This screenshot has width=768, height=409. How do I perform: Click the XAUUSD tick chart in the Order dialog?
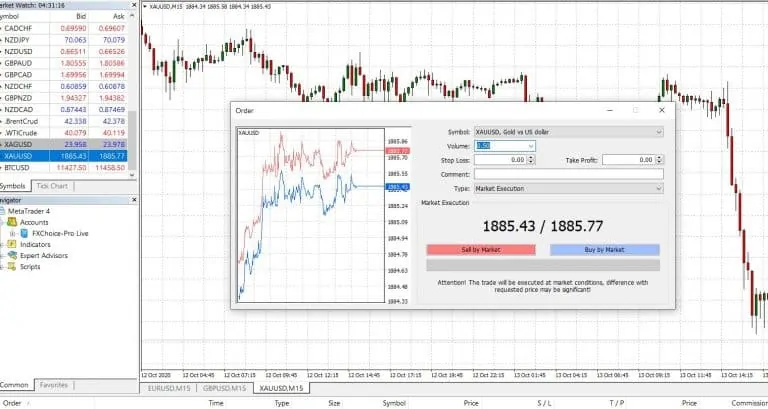[x=311, y=215]
